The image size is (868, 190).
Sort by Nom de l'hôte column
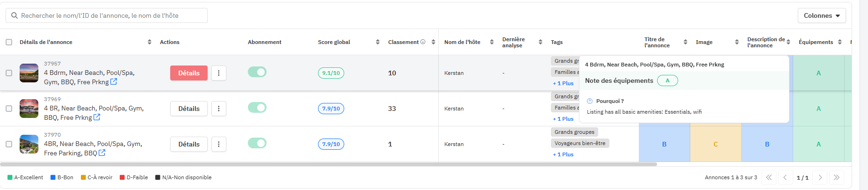(x=492, y=42)
